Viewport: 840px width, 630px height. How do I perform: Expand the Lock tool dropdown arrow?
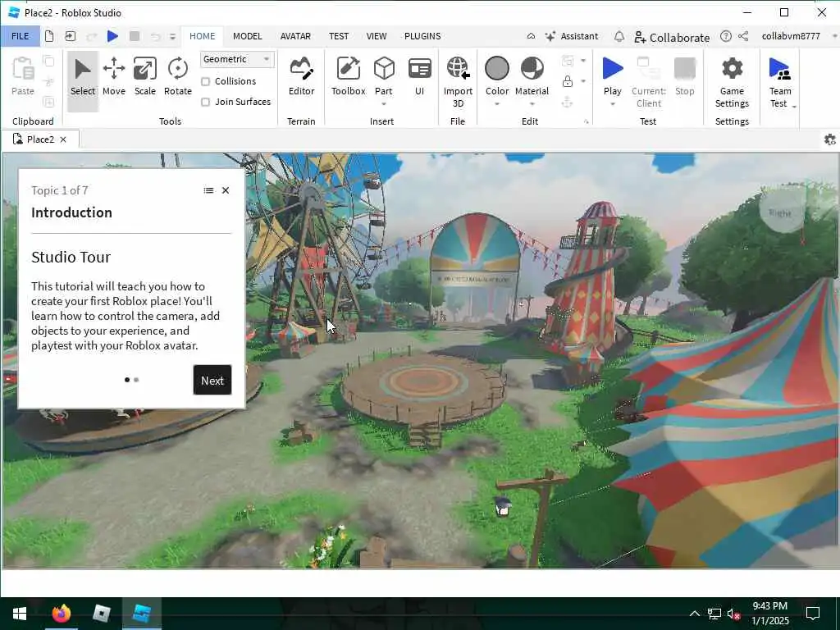point(583,81)
